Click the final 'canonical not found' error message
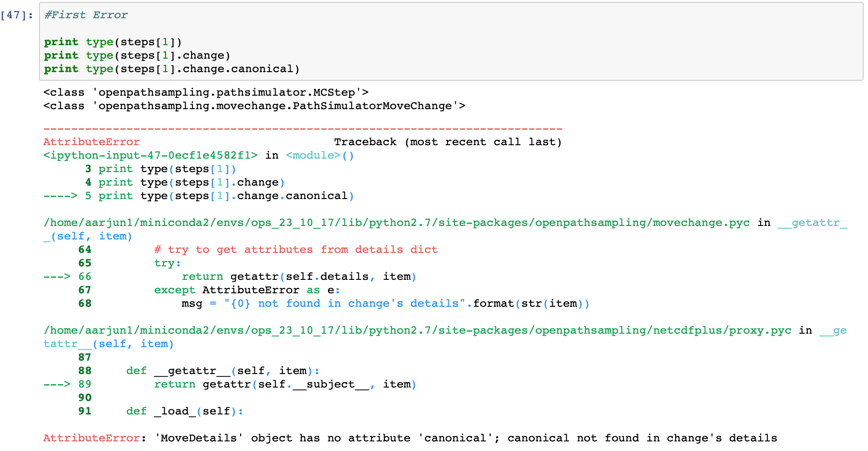Screen dimensions: 868x451 click(x=409, y=438)
